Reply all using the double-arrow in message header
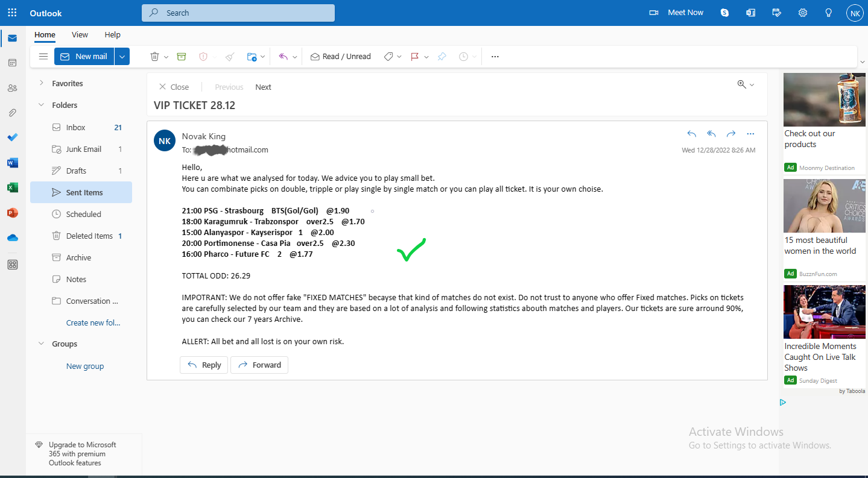 712,134
